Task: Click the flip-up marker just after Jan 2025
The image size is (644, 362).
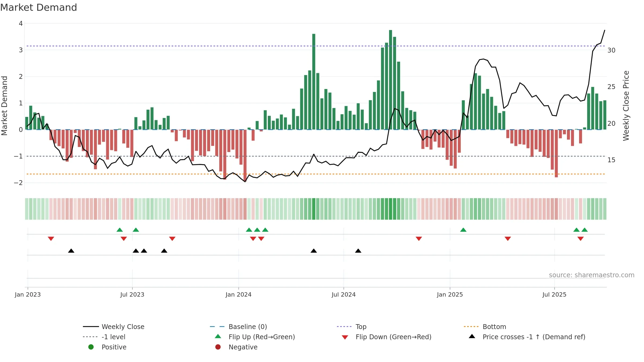Action: [463, 230]
